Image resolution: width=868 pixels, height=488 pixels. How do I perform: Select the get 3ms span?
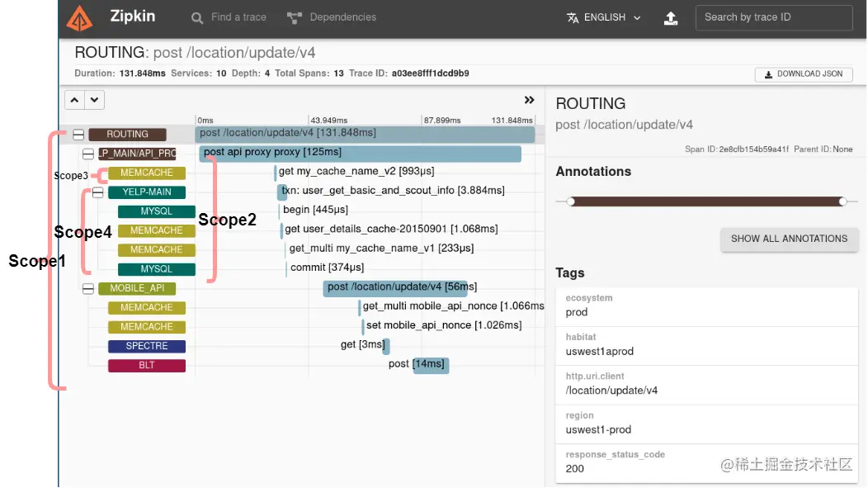pyautogui.click(x=366, y=345)
